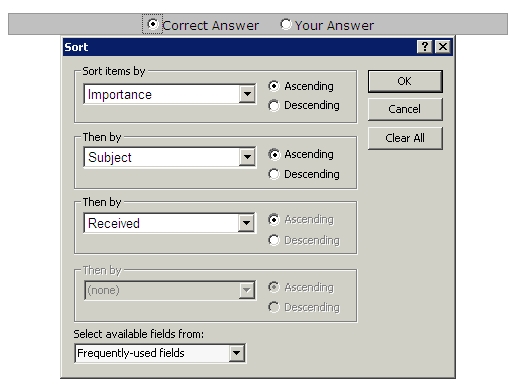Close the Sort dialog with X
This screenshot has width=514, height=389.
(443, 47)
